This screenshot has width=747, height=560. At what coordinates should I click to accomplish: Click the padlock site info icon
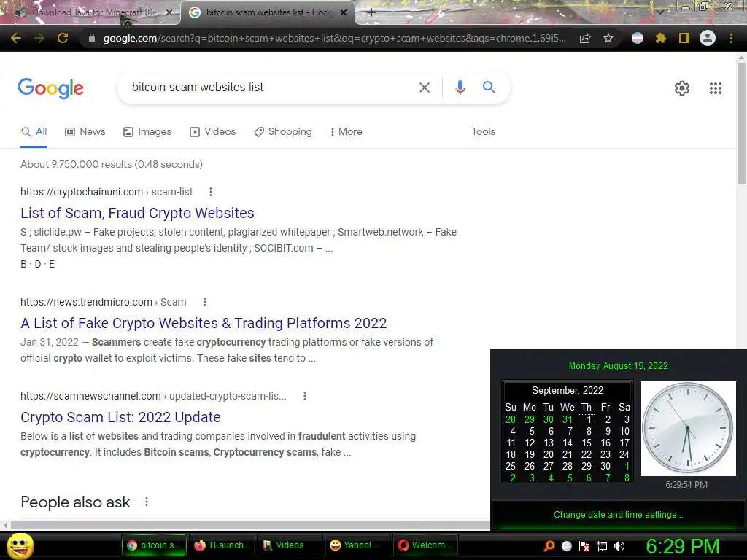click(x=92, y=38)
